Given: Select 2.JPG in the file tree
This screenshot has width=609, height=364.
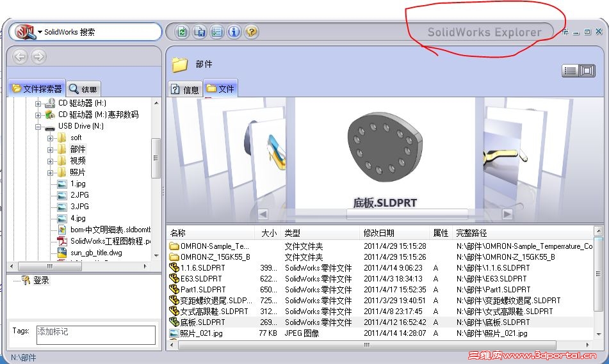Looking at the screenshot, I should [79, 195].
